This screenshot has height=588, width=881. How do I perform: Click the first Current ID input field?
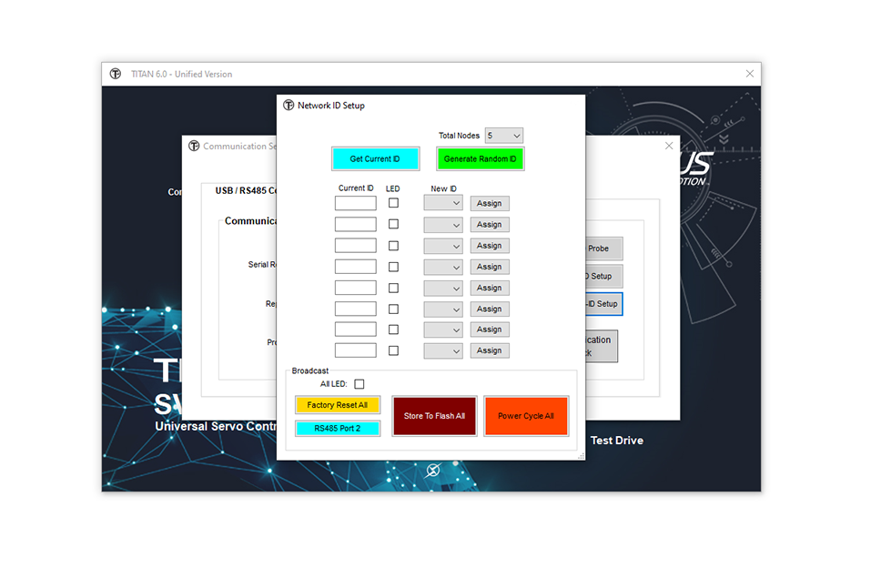[355, 203]
